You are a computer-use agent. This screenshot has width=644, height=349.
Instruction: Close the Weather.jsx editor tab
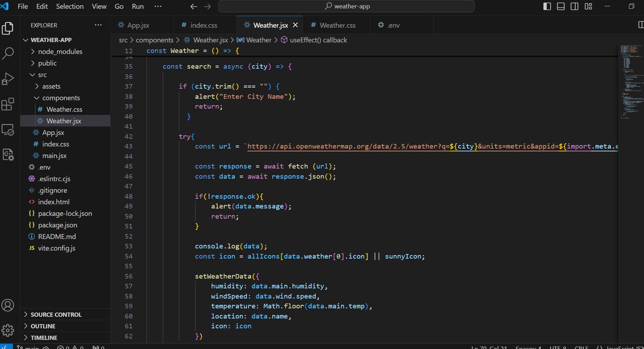click(296, 25)
